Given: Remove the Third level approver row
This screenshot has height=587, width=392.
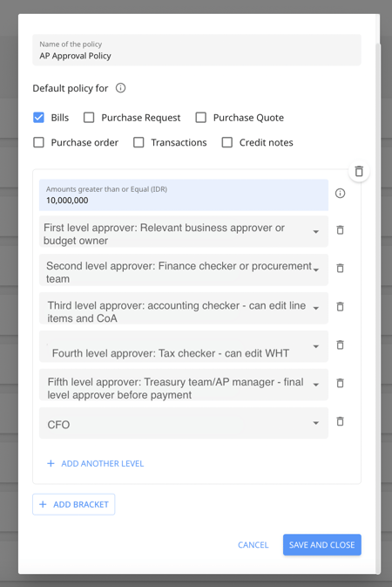Looking at the screenshot, I should click(x=340, y=307).
